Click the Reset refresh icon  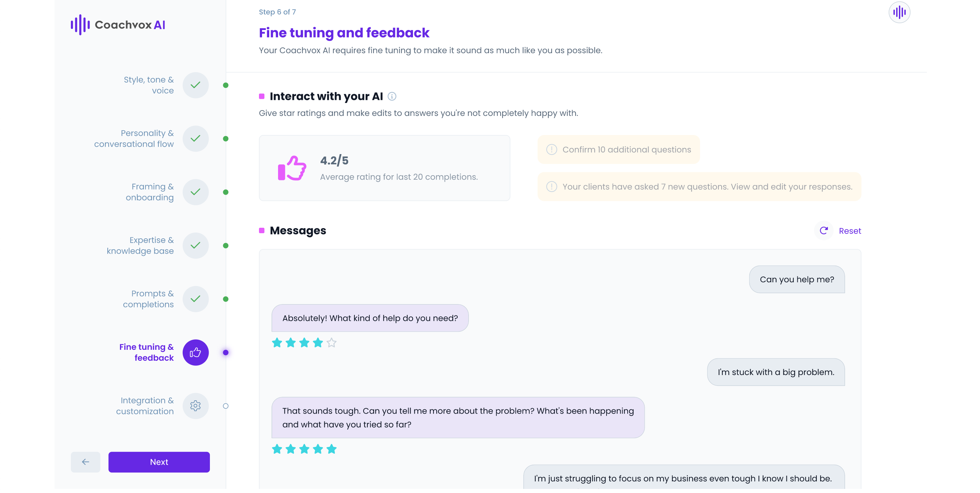coord(824,231)
